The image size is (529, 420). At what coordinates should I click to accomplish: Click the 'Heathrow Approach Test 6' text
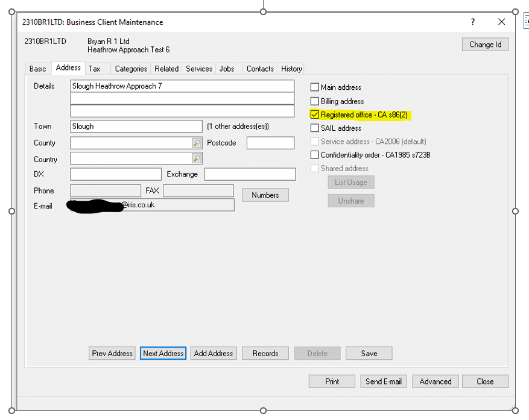tap(128, 50)
